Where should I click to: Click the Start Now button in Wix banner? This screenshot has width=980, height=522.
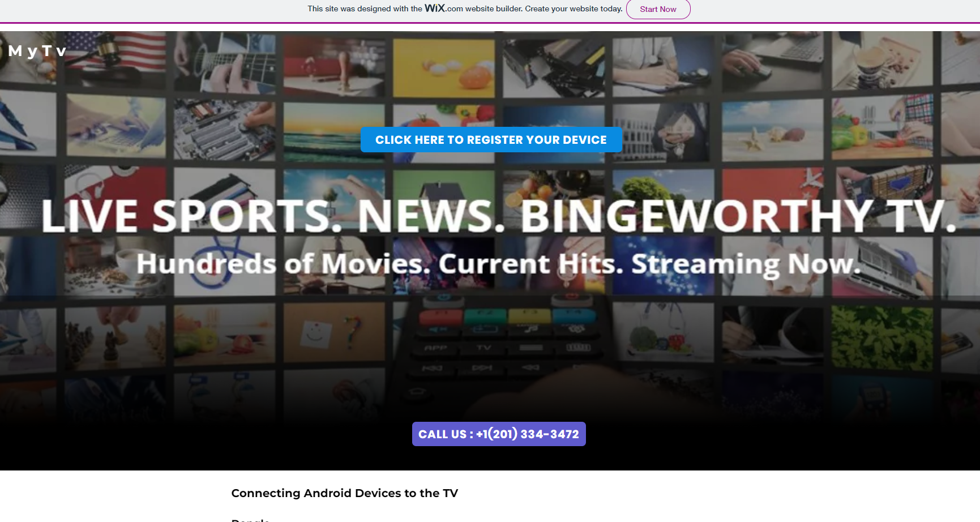(658, 9)
